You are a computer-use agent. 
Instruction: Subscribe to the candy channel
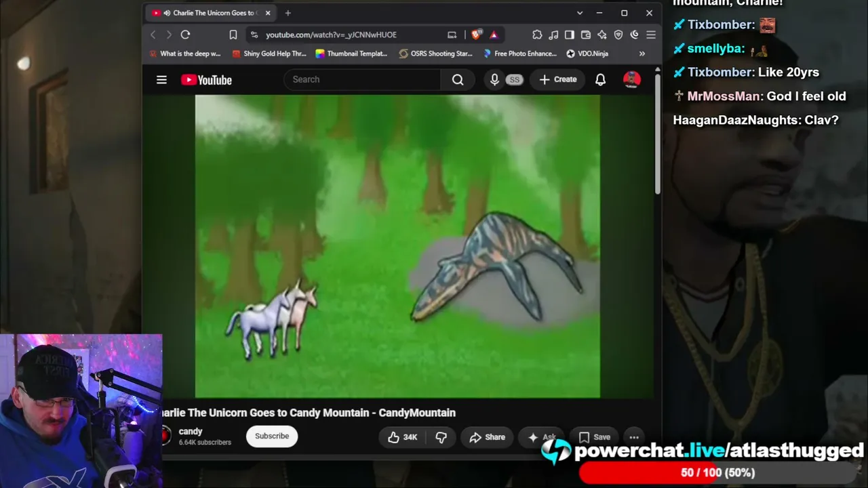point(272,436)
